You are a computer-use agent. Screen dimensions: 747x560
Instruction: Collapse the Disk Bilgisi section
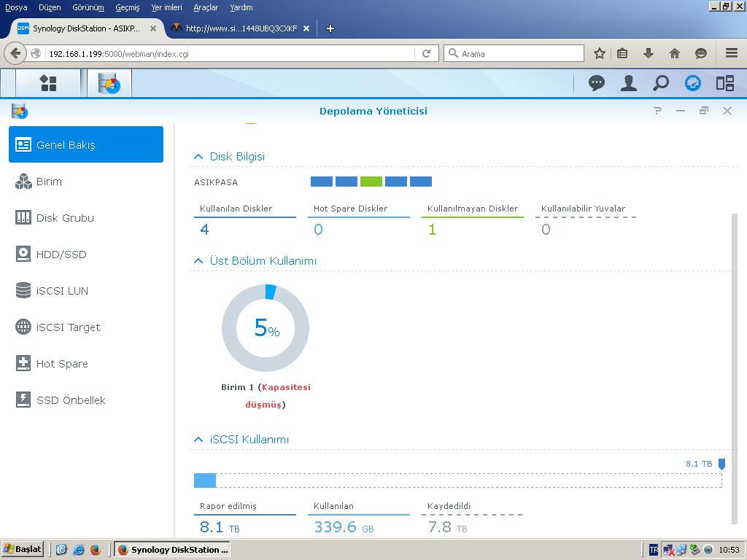(x=198, y=157)
